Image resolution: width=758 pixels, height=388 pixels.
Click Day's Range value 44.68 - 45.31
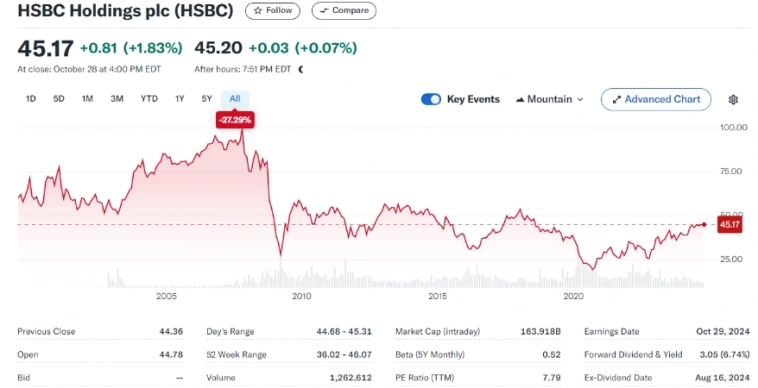[x=344, y=331]
